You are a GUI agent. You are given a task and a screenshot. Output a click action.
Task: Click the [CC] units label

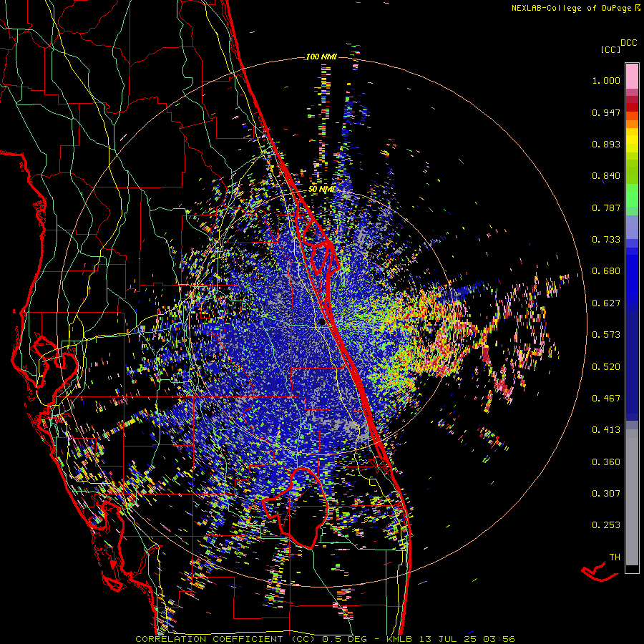click(610, 49)
